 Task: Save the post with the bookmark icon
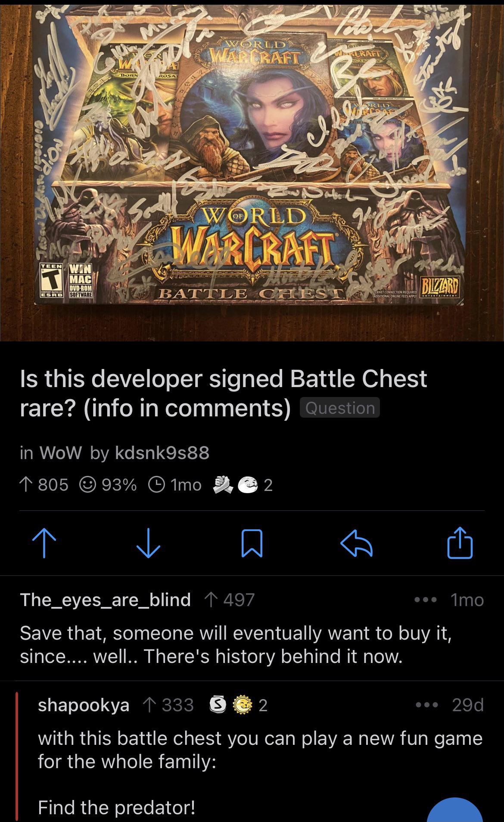[252, 544]
